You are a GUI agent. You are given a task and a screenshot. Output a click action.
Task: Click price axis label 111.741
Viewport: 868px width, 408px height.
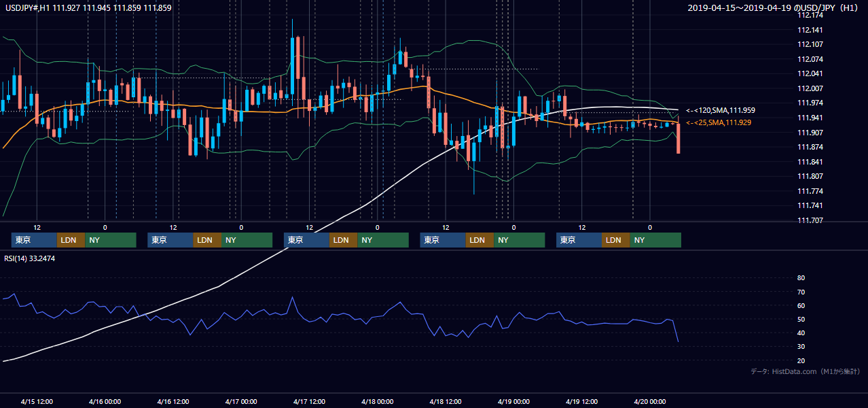(810, 205)
